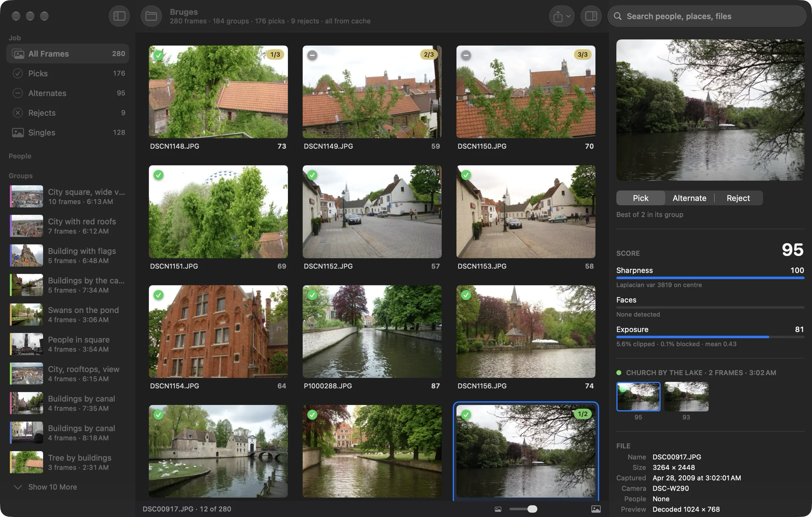Open Tree by buildings group
The image size is (812, 517).
tap(68, 462)
